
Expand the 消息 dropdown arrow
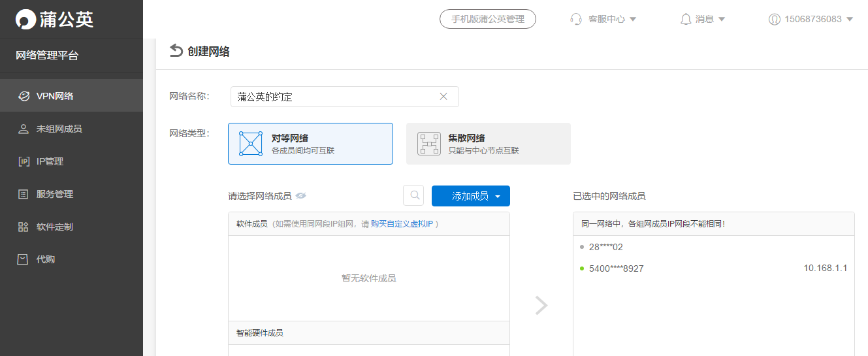pyautogui.click(x=722, y=20)
